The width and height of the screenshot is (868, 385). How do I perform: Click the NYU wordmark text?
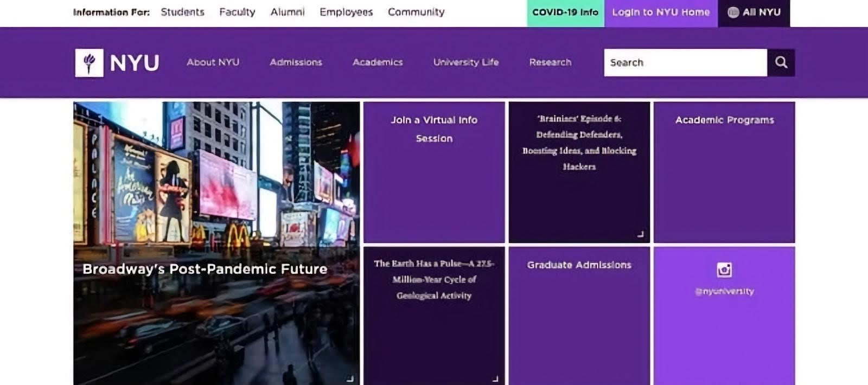click(135, 63)
